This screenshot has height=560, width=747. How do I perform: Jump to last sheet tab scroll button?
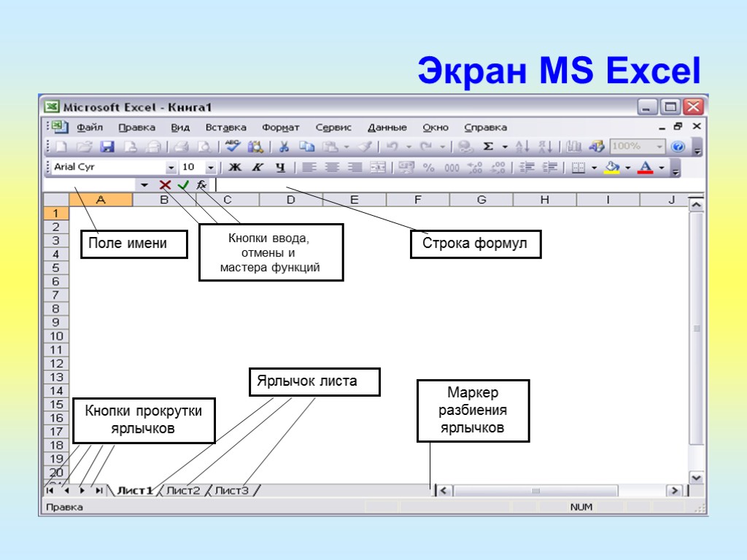[98, 491]
